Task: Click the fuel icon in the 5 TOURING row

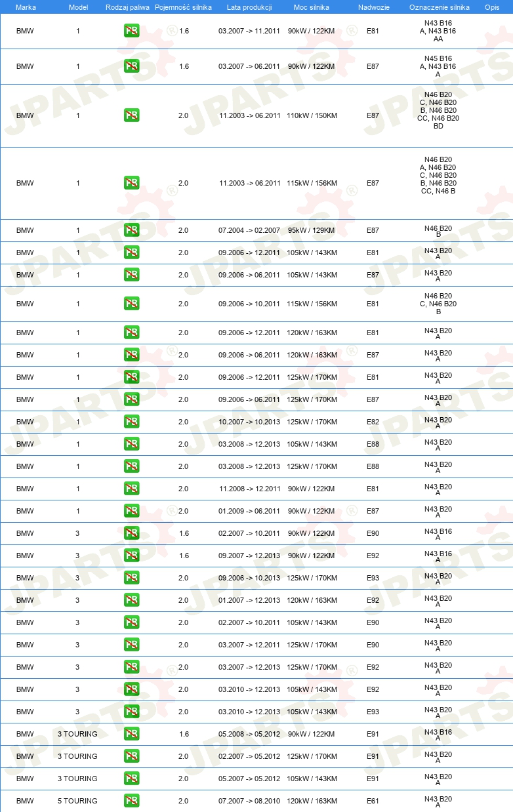Action: (x=131, y=801)
